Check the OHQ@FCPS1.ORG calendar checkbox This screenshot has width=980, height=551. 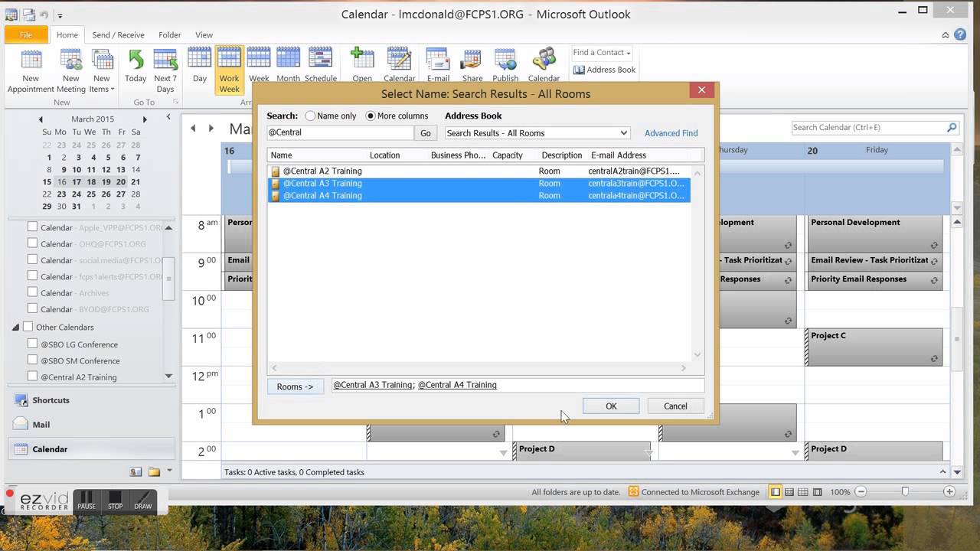click(x=32, y=243)
